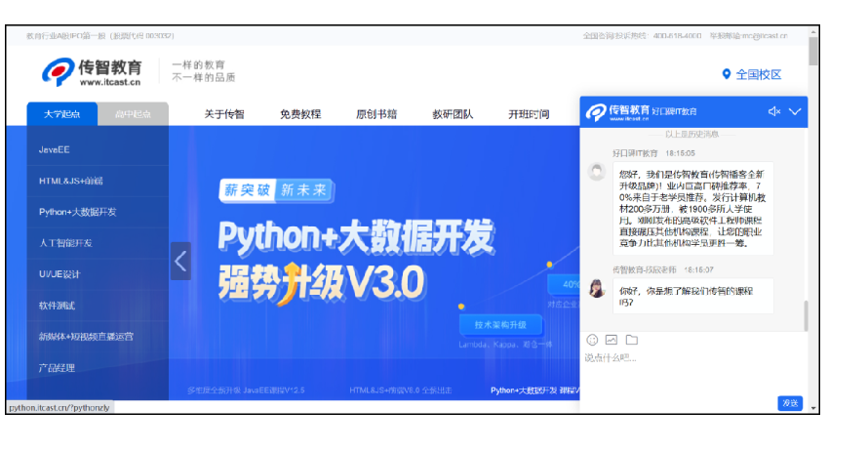Open the 关于传智 menu item
868x451 pixels.
click(x=224, y=114)
